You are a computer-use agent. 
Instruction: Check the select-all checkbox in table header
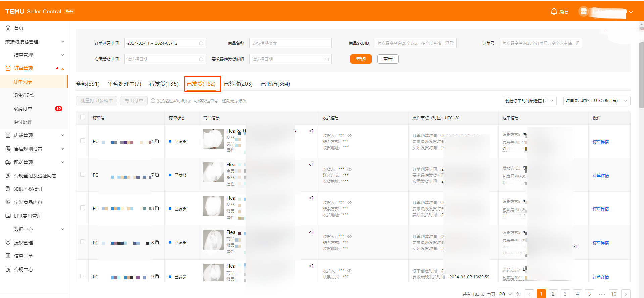[x=83, y=117]
